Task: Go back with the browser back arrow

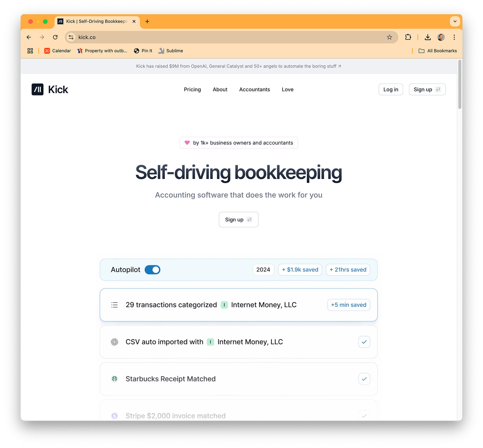Action: tap(29, 37)
